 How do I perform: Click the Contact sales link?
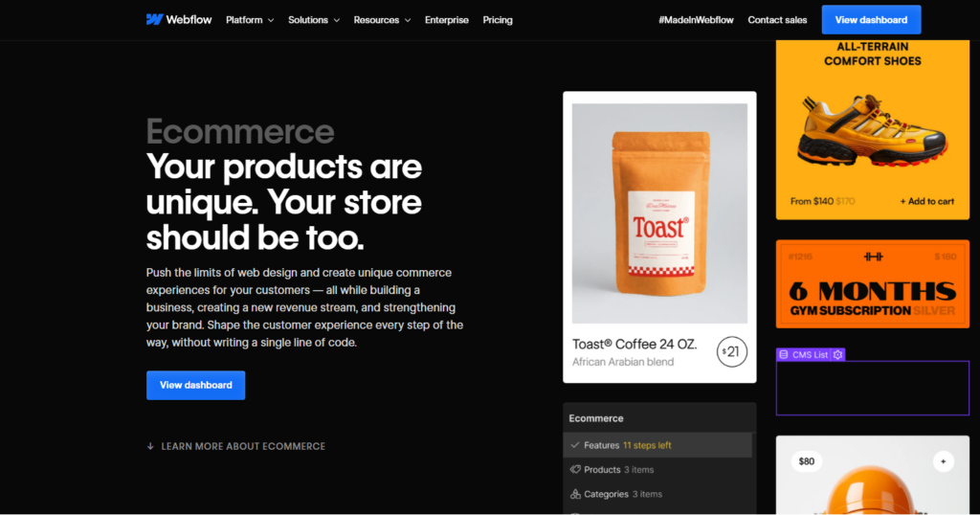777,20
